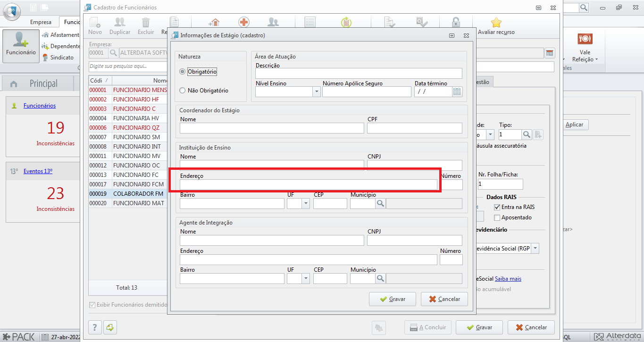The image size is (644, 342).
Task: Open the dropdown left of Tipo field
Action: click(x=490, y=134)
